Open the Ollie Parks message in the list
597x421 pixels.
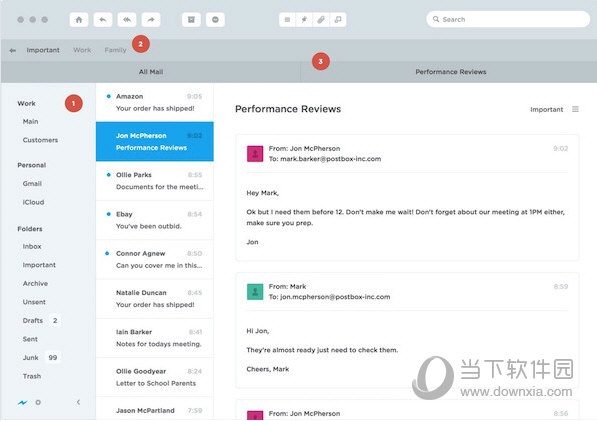[155, 181]
